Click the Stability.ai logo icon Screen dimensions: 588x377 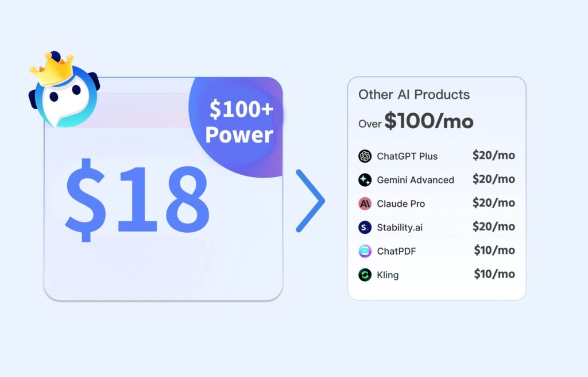click(365, 227)
